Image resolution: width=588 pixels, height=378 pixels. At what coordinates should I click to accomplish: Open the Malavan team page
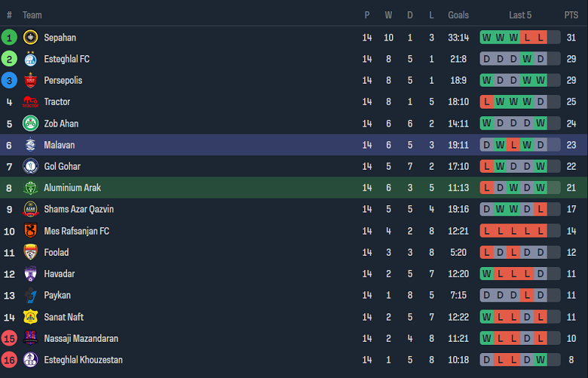point(59,145)
